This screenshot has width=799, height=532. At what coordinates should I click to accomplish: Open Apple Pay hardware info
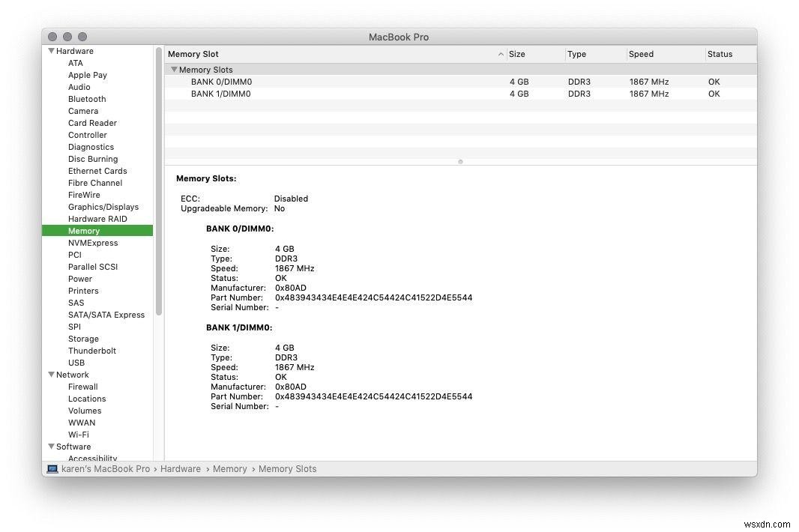88,75
